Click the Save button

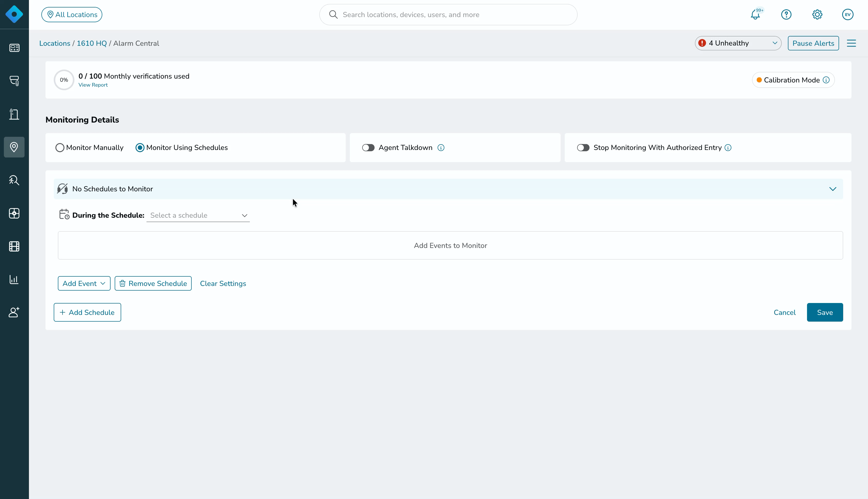point(825,312)
